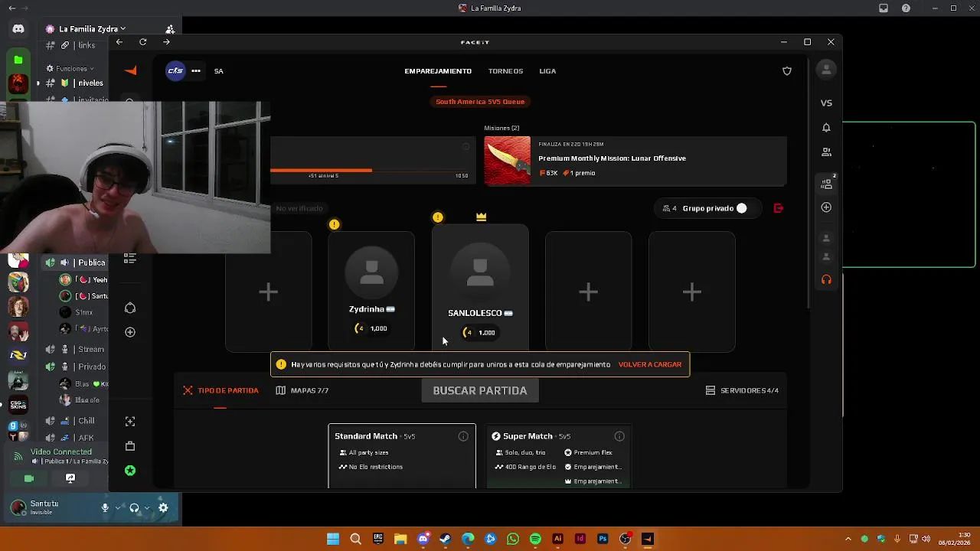Screen dimensions: 980x551
Task: Open Spotify from the taskbar
Action: pos(535,539)
